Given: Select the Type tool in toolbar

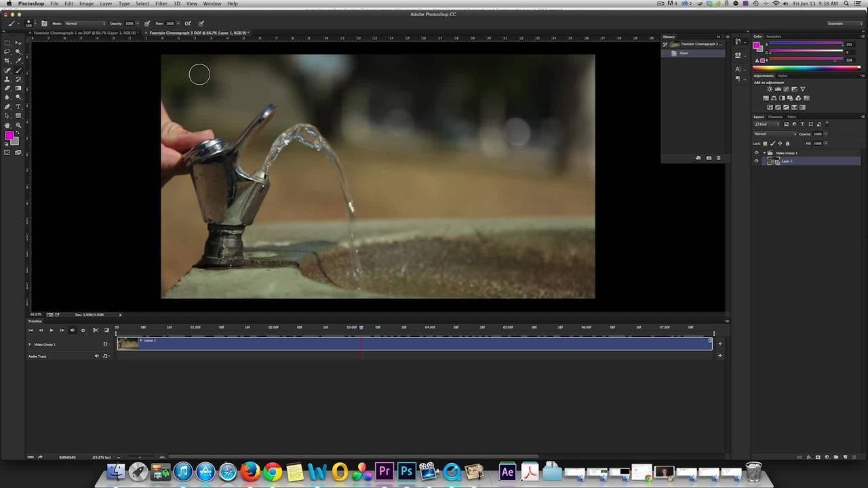Looking at the screenshot, I should click(18, 106).
